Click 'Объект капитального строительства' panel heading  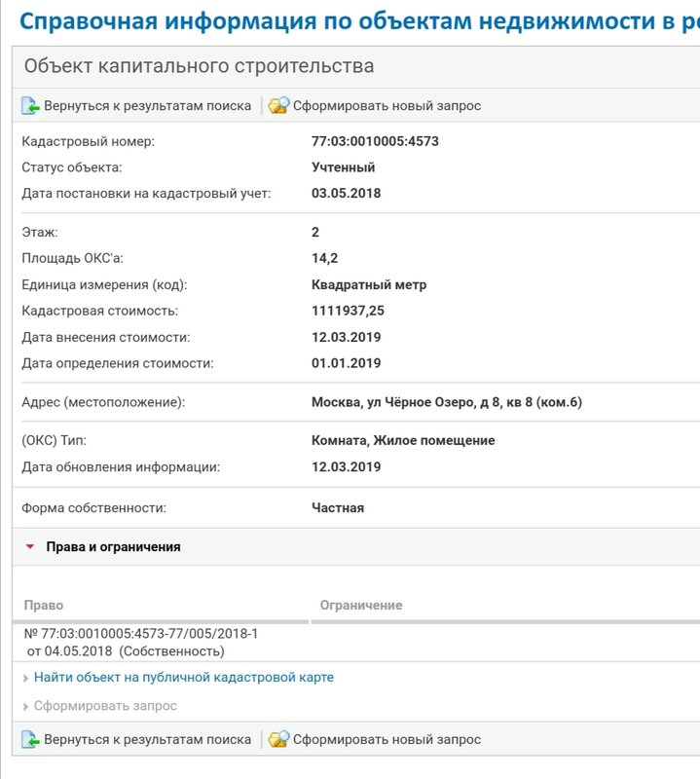click(200, 66)
